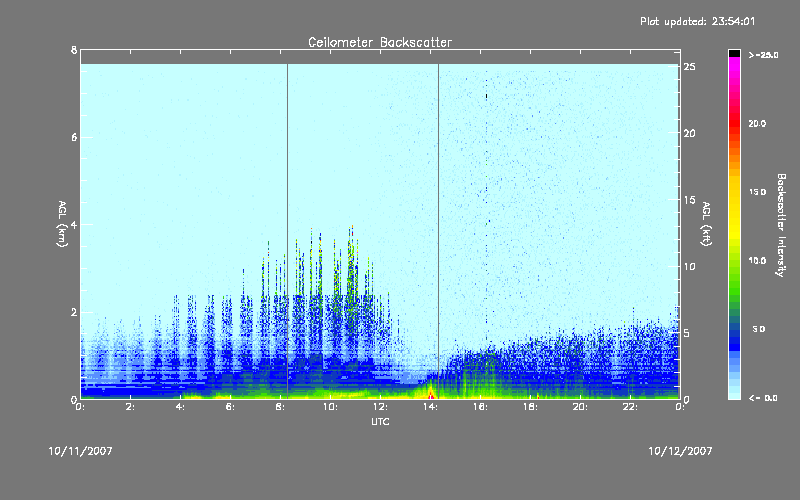The height and width of the screenshot is (500, 800).
Task: Click the "6:" UTC hour tick label
Action: pyautogui.click(x=231, y=407)
